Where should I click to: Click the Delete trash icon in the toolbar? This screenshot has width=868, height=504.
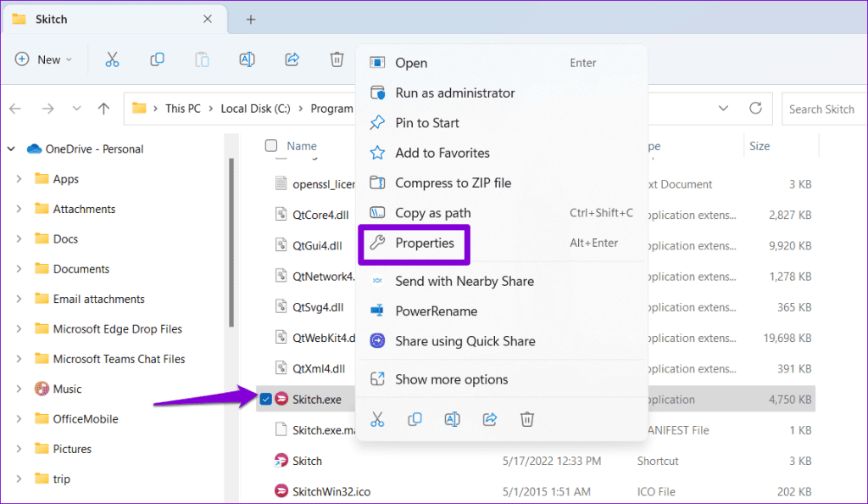point(337,59)
